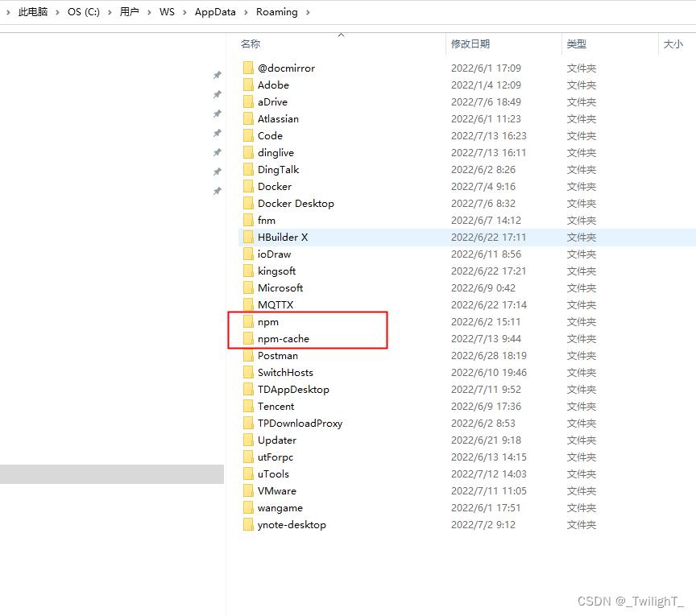
Task: Expand the chevron after OS (C:) breadcrumb
Action: 110,12
